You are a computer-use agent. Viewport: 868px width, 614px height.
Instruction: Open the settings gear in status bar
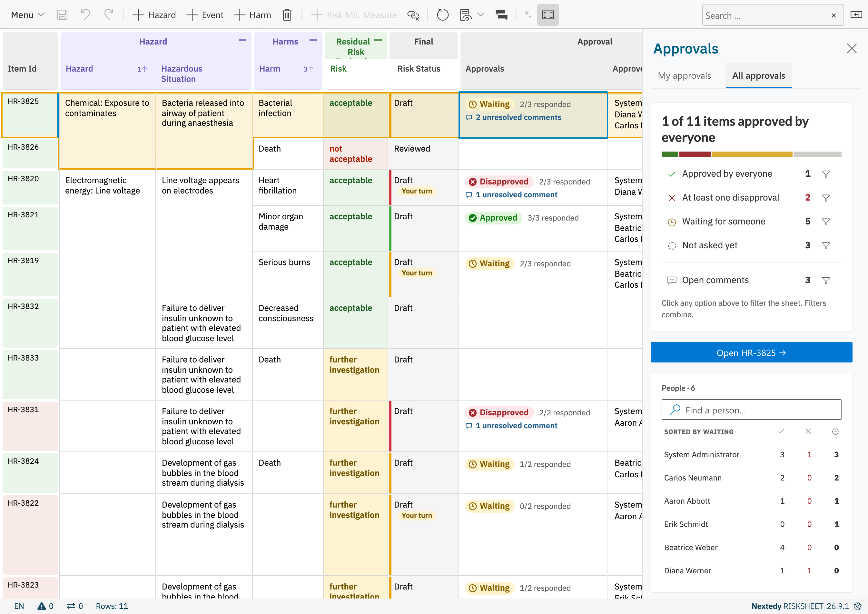pyautogui.click(x=858, y=606)
